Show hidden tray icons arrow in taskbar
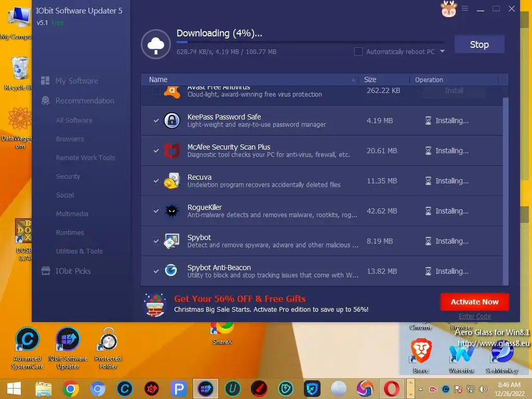Image resolution: width=532 pixels, height=399 pixels. tap(420, 389)
